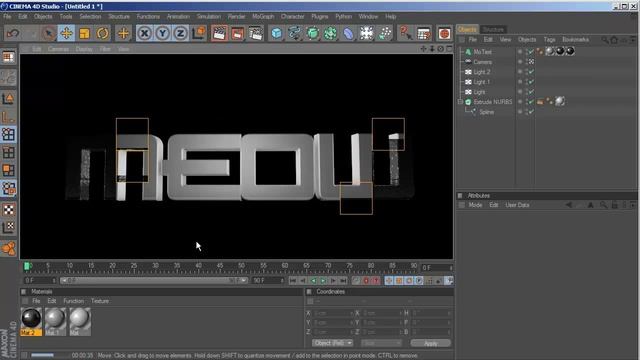Open the particle emitter icon

[384, 33]
